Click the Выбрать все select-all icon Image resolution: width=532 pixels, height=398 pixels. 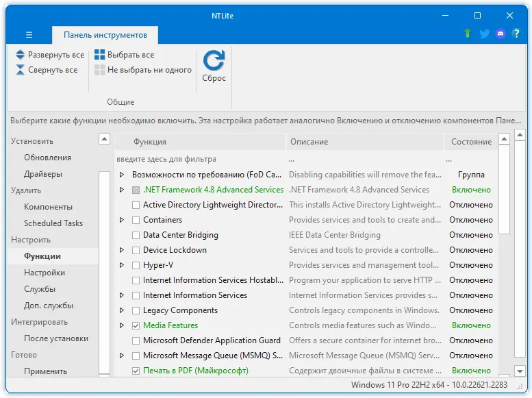[x=99, y=55]
